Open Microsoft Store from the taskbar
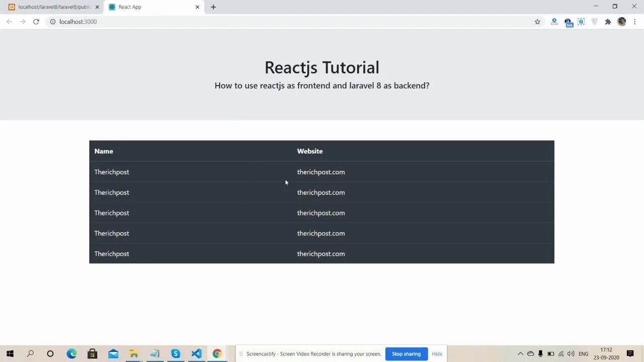This screenshot has width=644, height=362. click(x=92, y=354)
